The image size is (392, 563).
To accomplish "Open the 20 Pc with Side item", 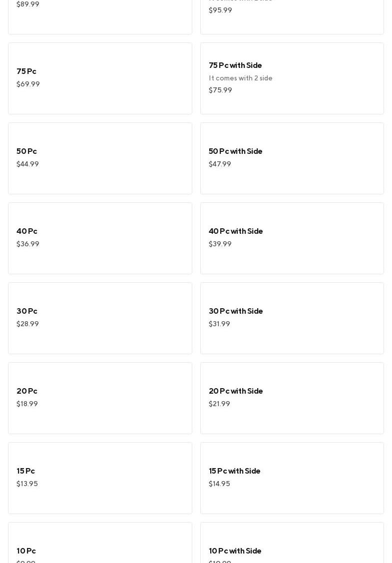I will click(x=292, y=398).
